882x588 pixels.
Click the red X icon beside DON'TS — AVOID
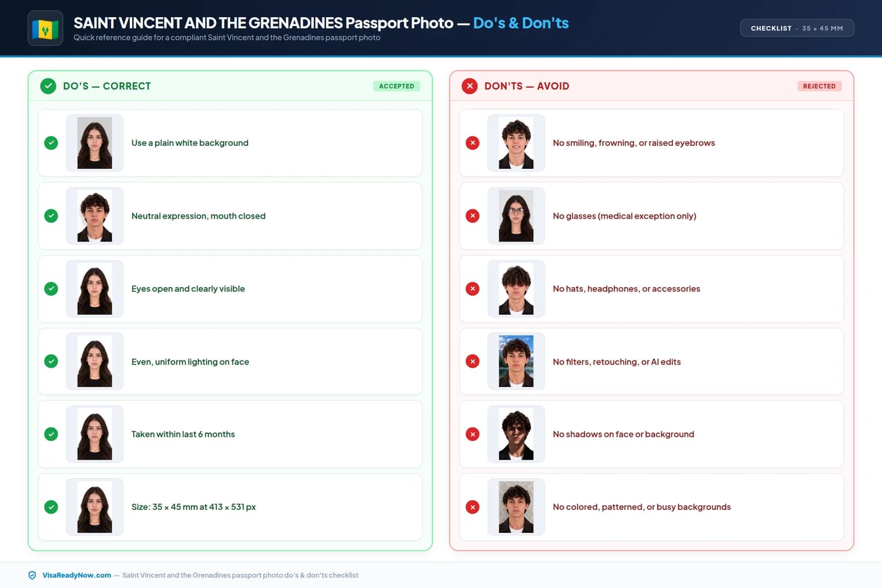[x=470, y=86]
